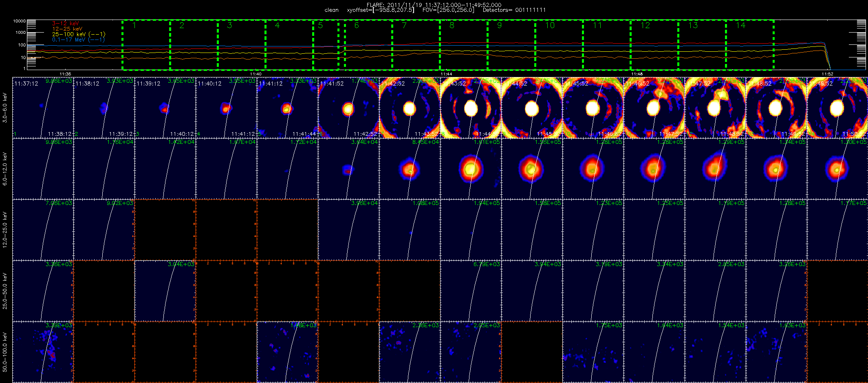
Task: Click the "11:50:52" end time label
Action: [855, 134]
